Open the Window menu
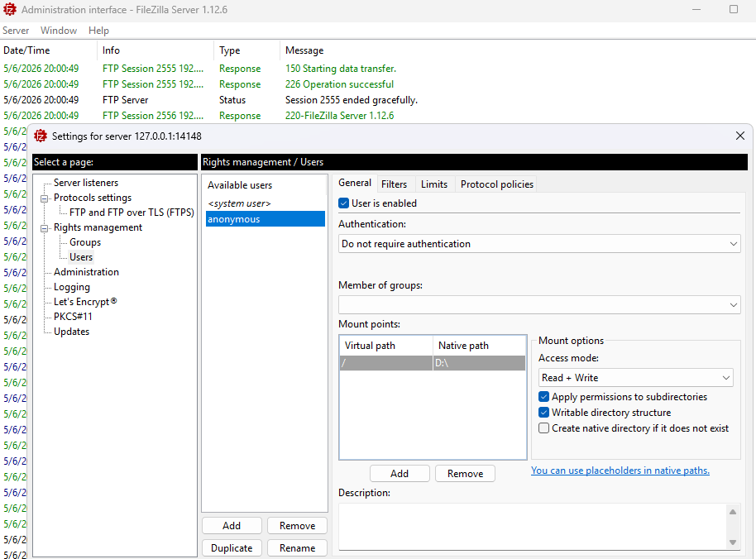The height and width of the screenshot is (559, 756). coord(59,31)
